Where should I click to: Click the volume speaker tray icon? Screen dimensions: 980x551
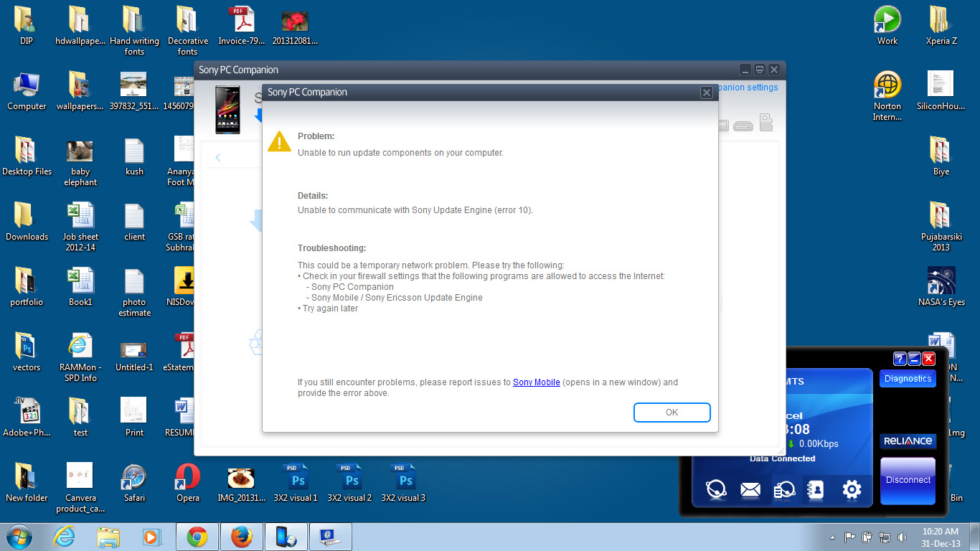tap(901, 537)
